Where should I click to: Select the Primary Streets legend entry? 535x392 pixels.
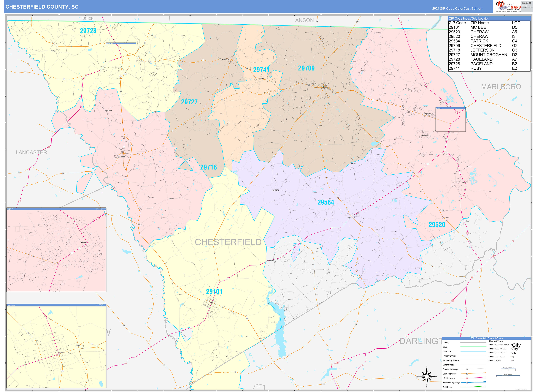coord(464,356)
